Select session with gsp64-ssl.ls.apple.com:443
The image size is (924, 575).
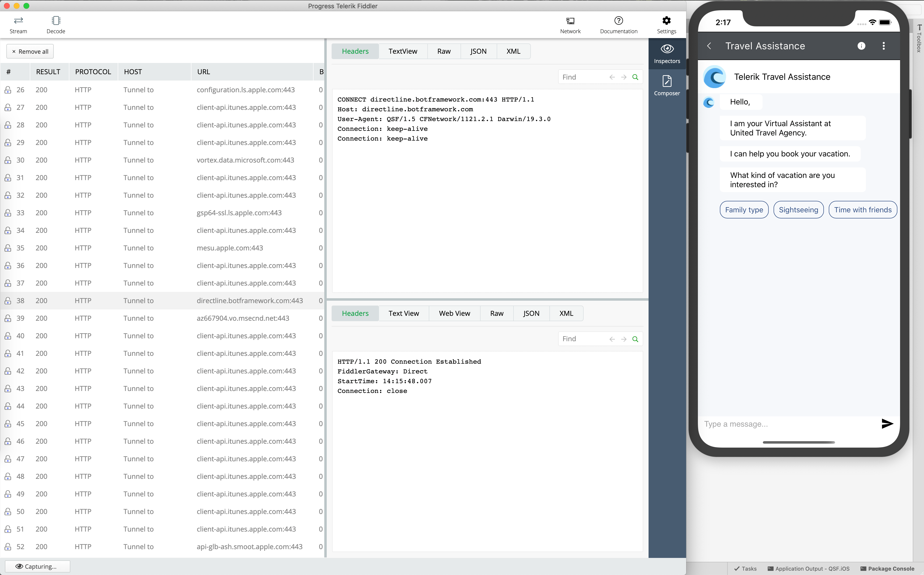point(162,213)
